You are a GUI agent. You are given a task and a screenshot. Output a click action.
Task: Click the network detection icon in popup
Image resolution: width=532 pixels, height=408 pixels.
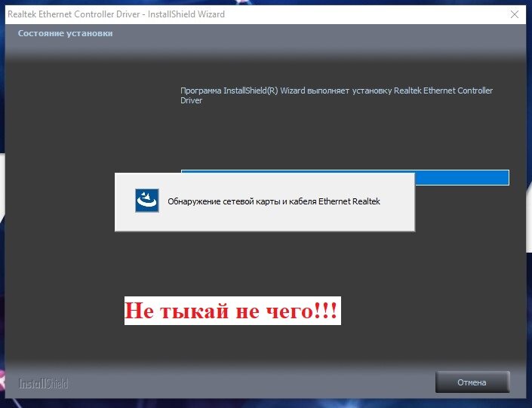[147, 201]
